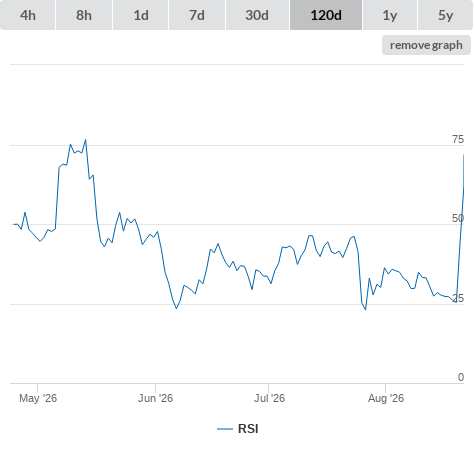Click the Jun '26 axis label

(155, 398)
